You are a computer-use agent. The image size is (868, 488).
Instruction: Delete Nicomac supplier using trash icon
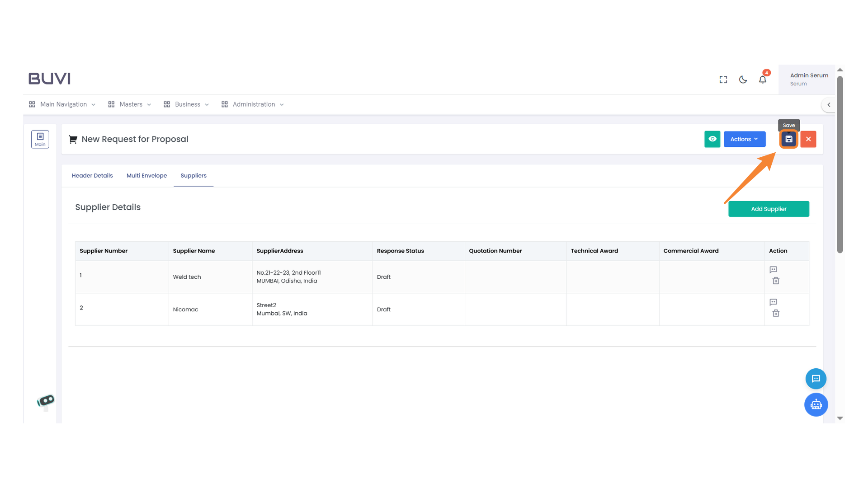click(x=776, y=314)
